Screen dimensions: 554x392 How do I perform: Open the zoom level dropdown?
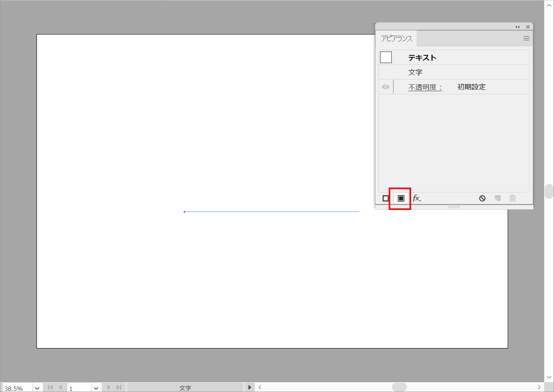pos(37,388)
